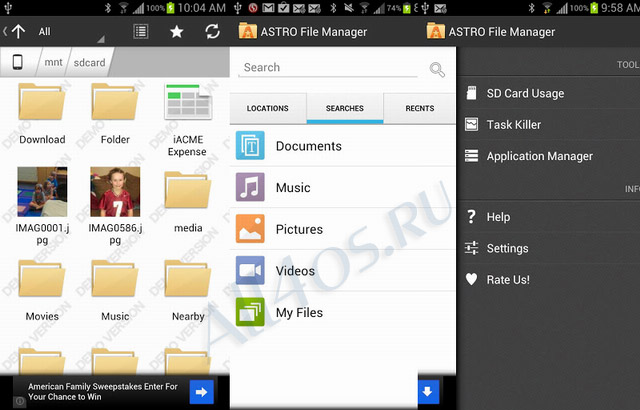This screenshot has width=640, height=410.
Task: Switch to the SEARCHES tab
Action: pyautogui.click(x=344, y=108)
